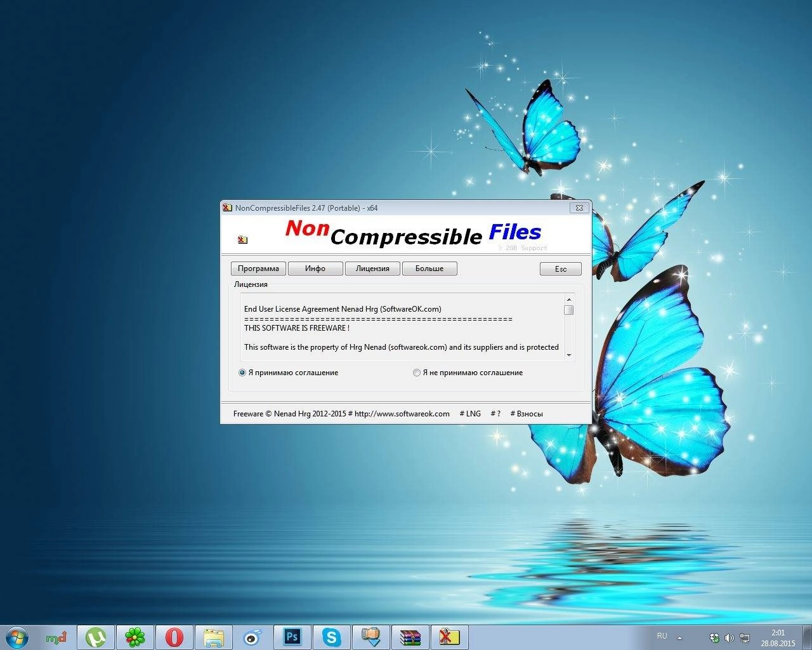This screenshot has width=812, height=650.
Task: Open the handshake download app in taskbar
Action: 370,637
